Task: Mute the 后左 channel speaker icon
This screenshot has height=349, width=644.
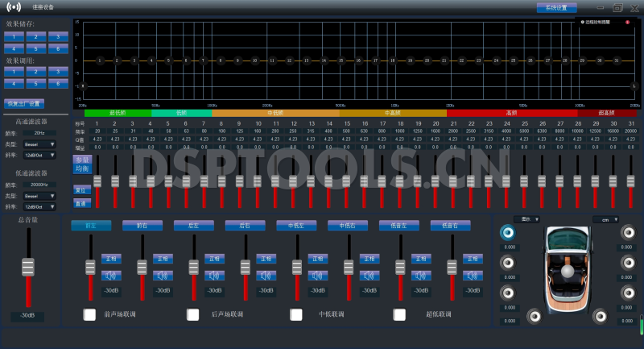Action: 214,276
